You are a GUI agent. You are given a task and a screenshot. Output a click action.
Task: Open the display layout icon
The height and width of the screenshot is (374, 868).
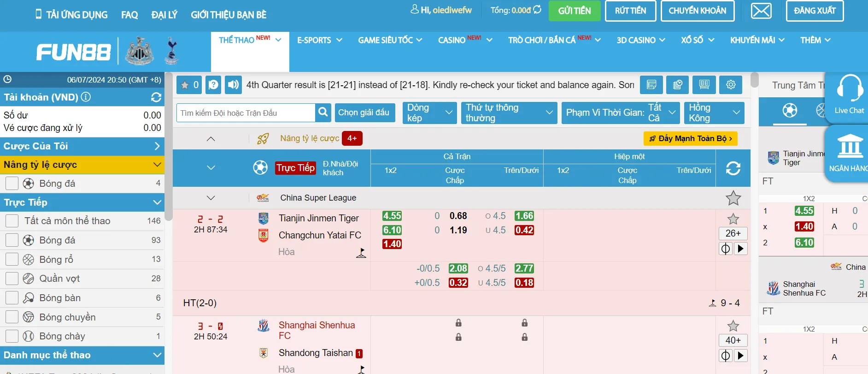(704, 85)
